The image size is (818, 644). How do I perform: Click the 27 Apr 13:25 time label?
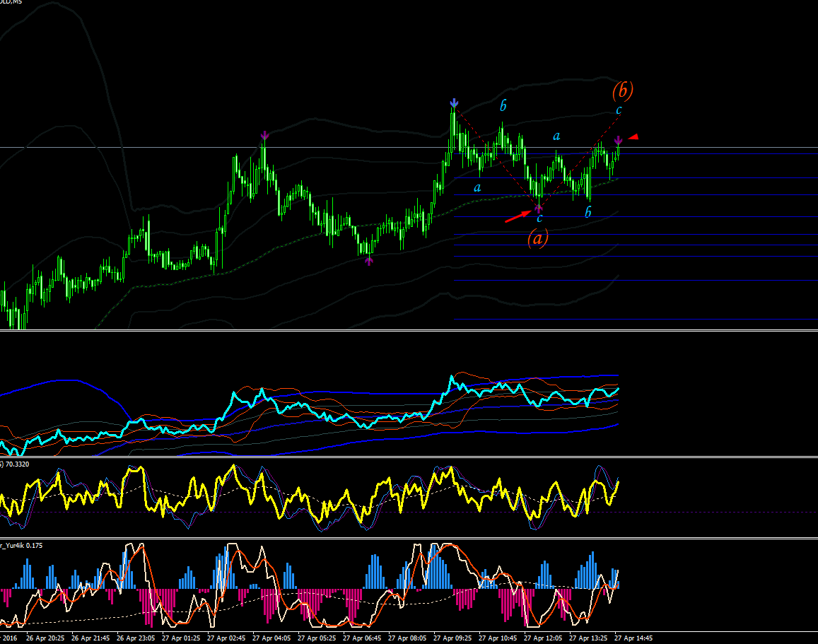point(588,638)
